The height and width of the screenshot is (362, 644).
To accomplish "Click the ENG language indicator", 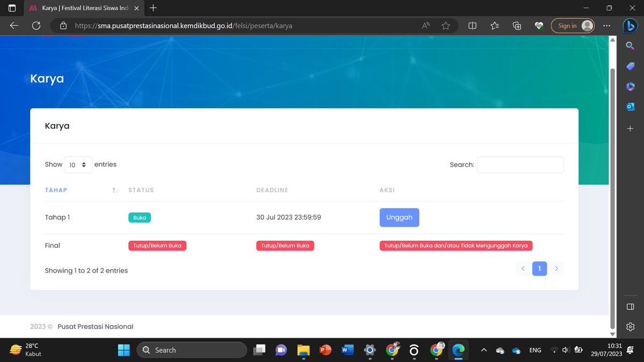I will pos(535,350).
